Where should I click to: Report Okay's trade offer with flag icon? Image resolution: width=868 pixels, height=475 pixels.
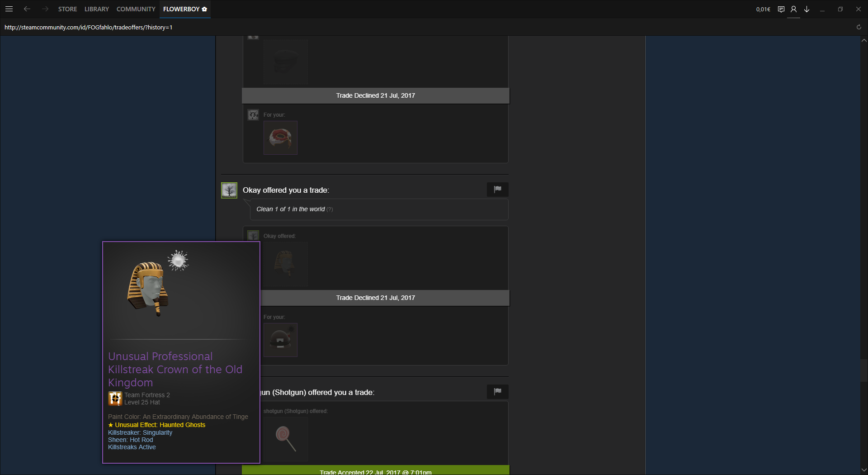pos(497,190)
